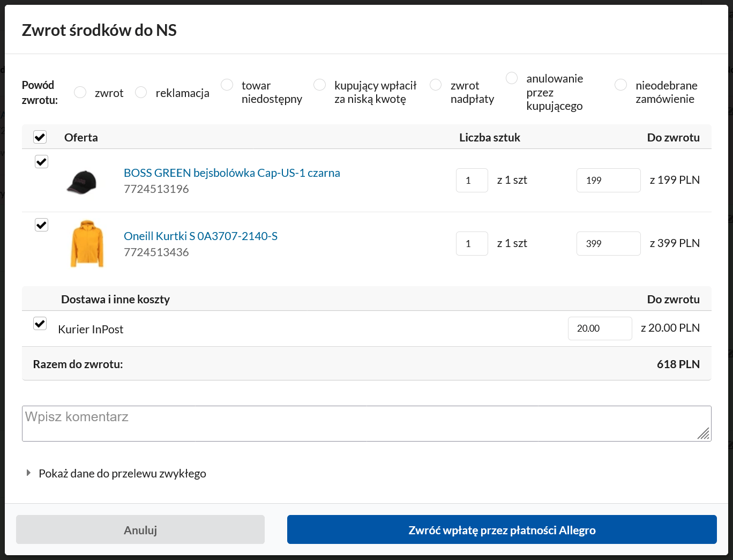Image resolution: width=733 pixels, height=560 pixels.
Task: Select the 'zwrot' refund reason
Action: coord(80,92)
